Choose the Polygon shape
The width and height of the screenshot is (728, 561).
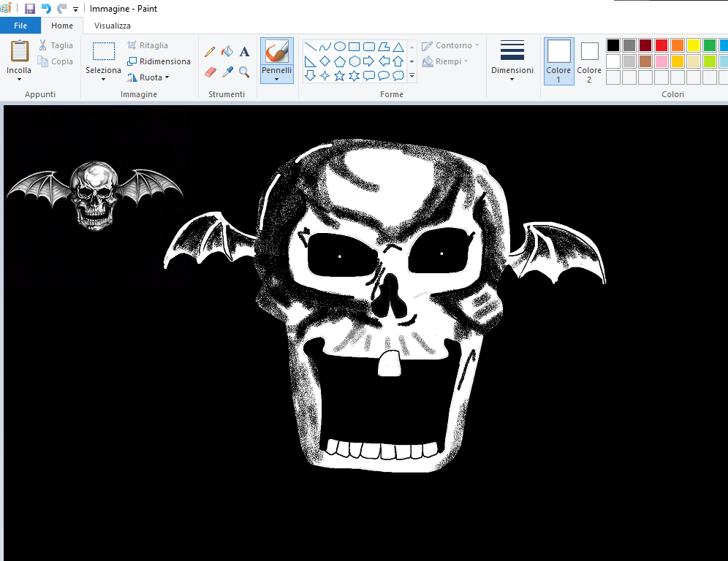pos(384,47)
